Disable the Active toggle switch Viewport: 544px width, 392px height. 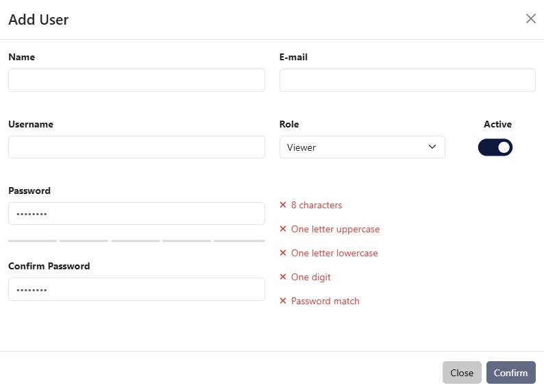pyautogui.click(x=495, y=147)
